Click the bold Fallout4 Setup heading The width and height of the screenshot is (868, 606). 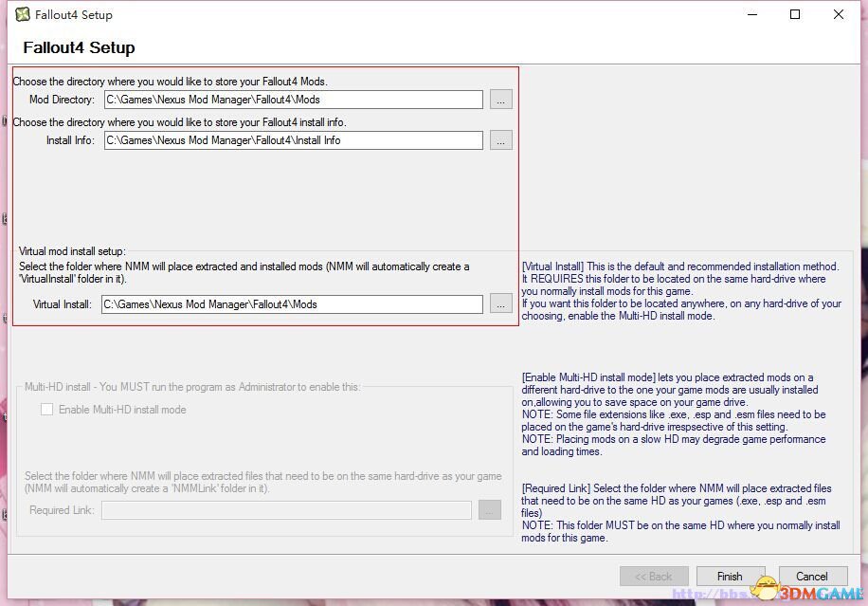79,47
